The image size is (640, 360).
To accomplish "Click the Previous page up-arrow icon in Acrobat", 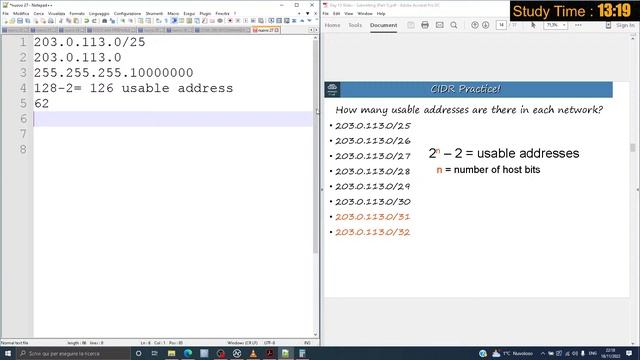I will click(x=474, y=25).
